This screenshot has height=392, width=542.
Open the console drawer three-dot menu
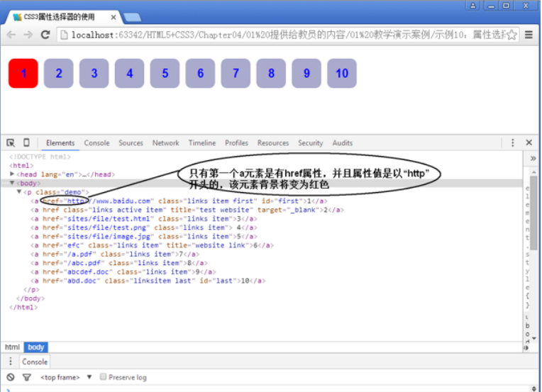pos(11,362)
